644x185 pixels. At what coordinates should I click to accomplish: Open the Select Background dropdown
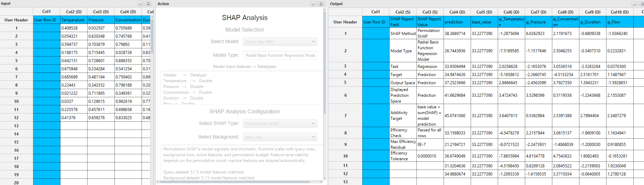pyautogui.click(x=280, y=137)
